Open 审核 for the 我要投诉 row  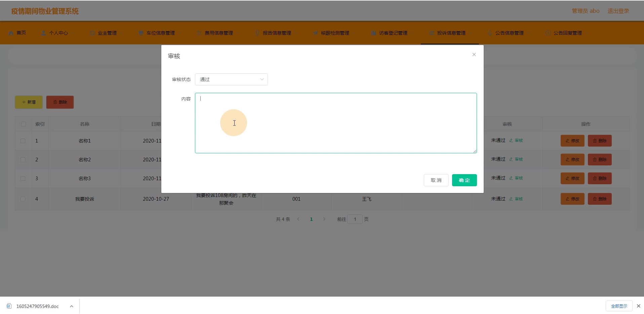(516, 199)
